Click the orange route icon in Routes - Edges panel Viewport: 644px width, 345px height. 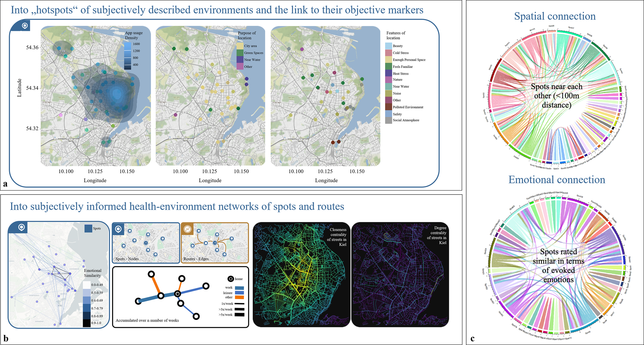(x=188, y=229)
